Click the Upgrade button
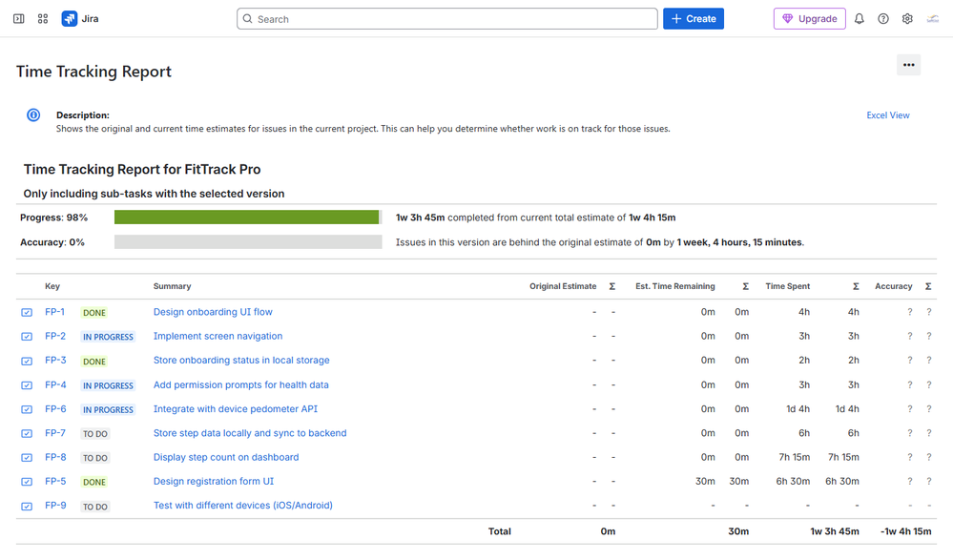953x560 pixels. pyautogui.click(x=809, y=18)
